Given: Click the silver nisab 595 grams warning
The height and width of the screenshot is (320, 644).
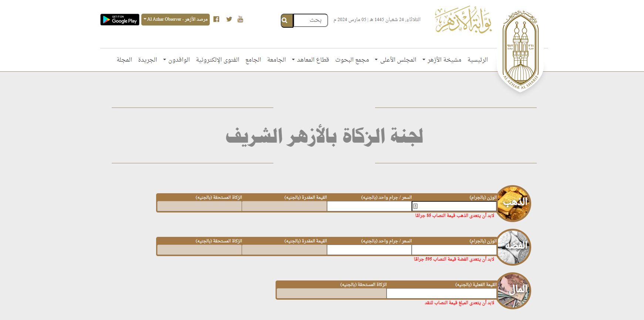Looking at the screenshot, I should 454,259.
